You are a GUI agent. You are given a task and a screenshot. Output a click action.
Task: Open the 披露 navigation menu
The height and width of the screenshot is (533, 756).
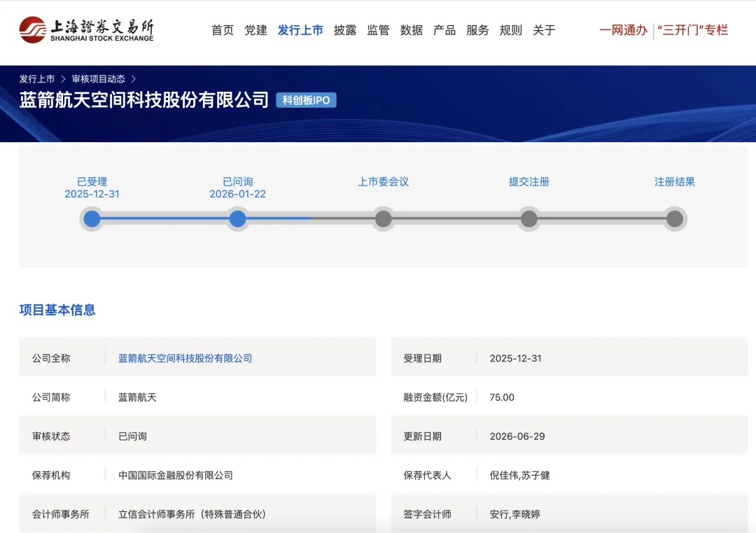click(x=345, y=30)
